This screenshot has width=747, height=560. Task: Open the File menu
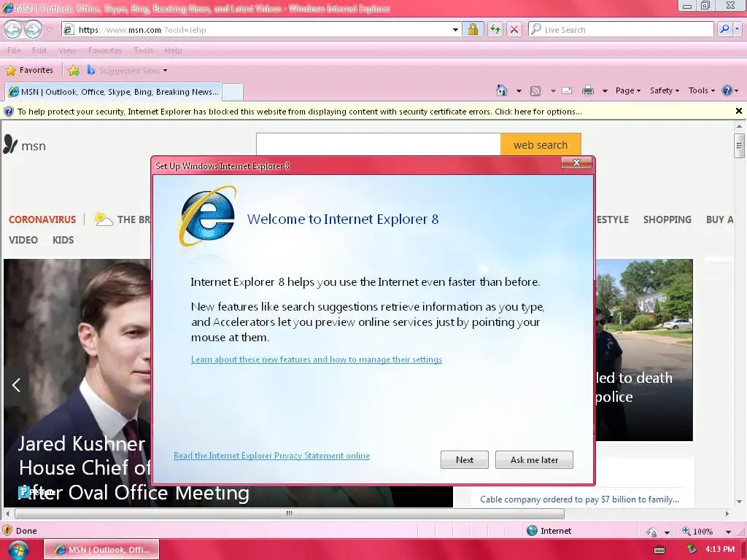[14, 50]
